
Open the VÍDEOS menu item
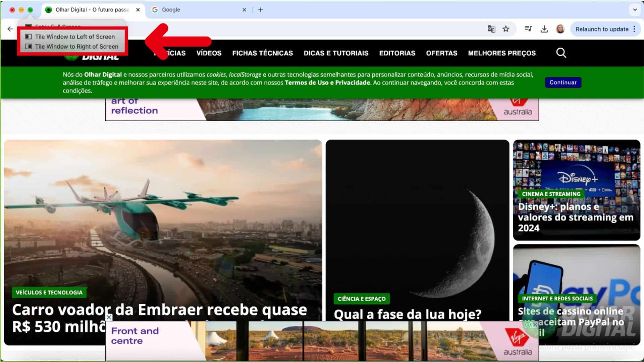pos(209,53)
